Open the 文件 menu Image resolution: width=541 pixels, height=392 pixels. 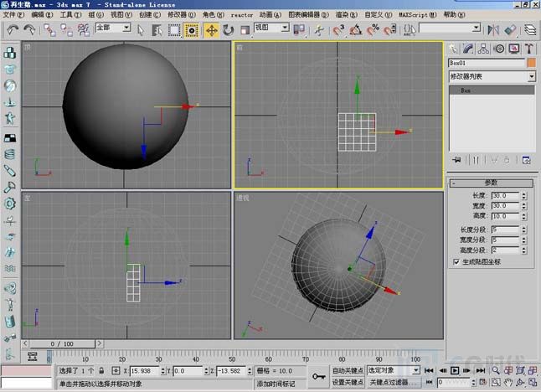click(x=13, y=15)
